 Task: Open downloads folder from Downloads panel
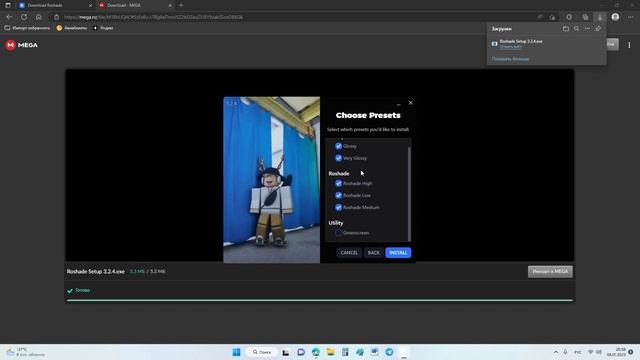click(566, 29)
